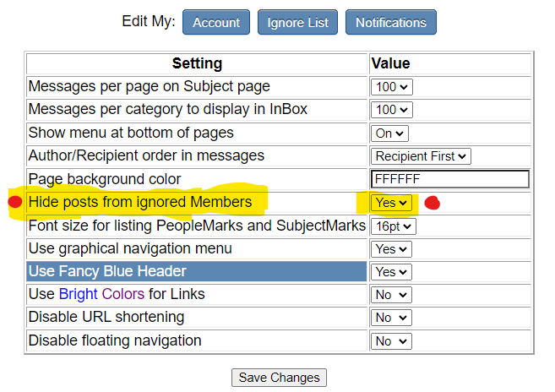This screenshot has width=555, height=392.
Task: Open Messages per page on Subject dropdown
Action: pos(392,87)
